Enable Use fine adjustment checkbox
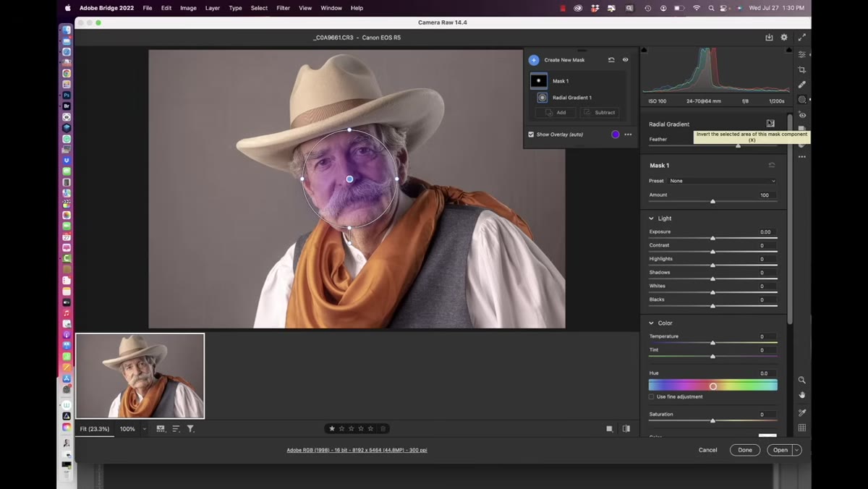This screenshot has height=489, width=868. [652, 397]
